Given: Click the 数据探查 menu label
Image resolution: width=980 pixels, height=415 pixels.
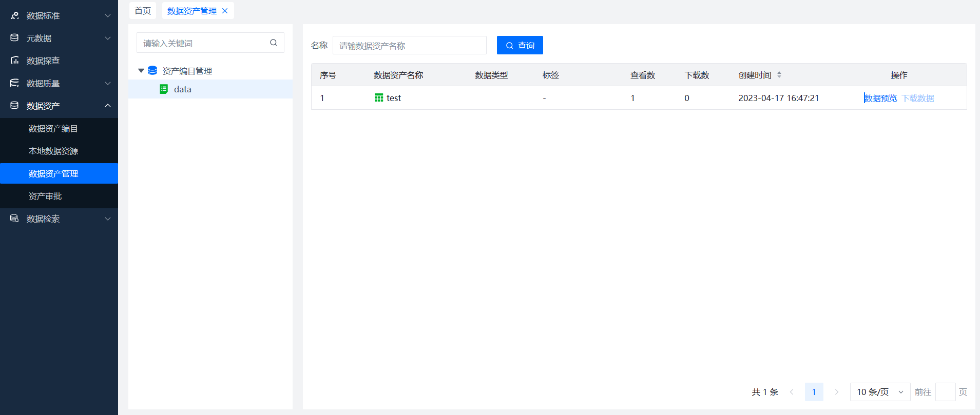Looking at the screenshot, I should (x=43, y=61).
